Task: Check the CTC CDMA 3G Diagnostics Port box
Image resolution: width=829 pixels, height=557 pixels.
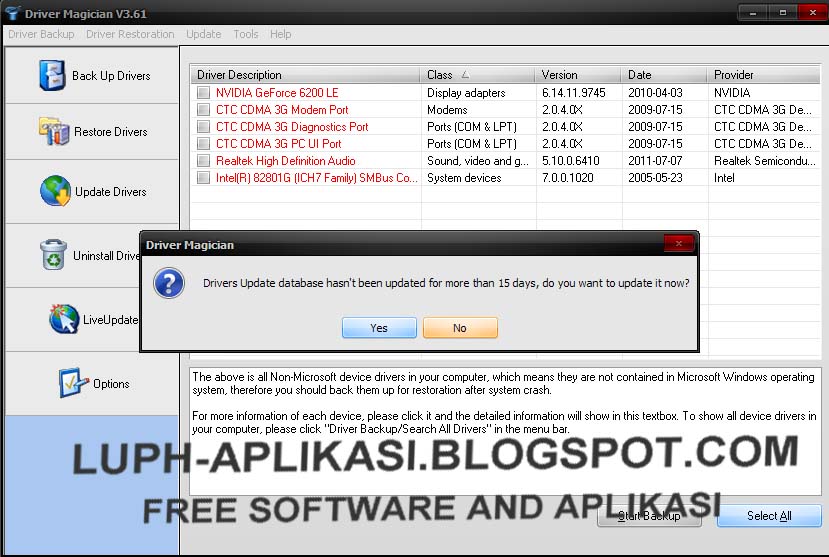Action: click(203, 126)
